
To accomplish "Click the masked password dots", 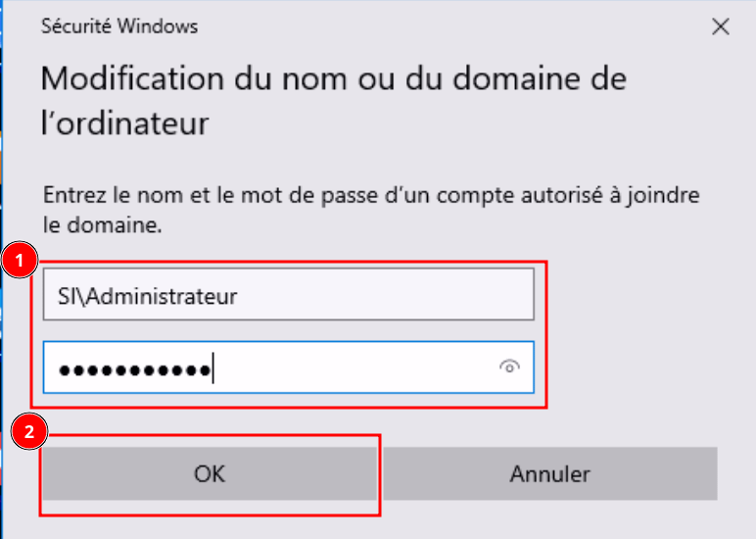I will coord(134,369).
